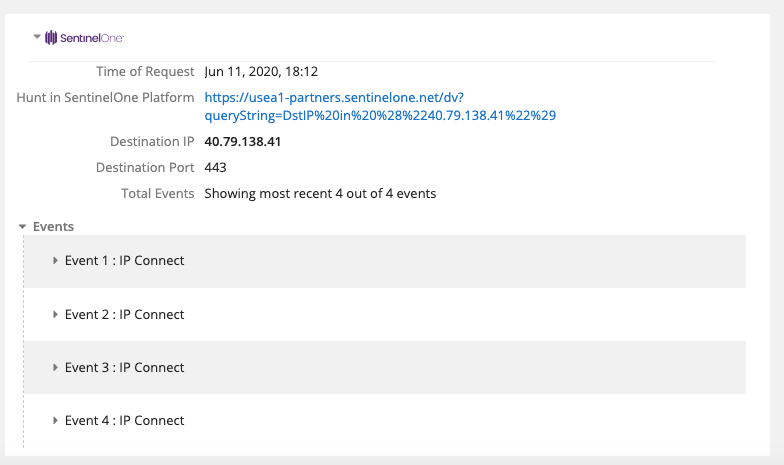Click the 'Hunt in SentinelOne Platform' label
This screenshot has width=784, height=465.
coord(105,98)
